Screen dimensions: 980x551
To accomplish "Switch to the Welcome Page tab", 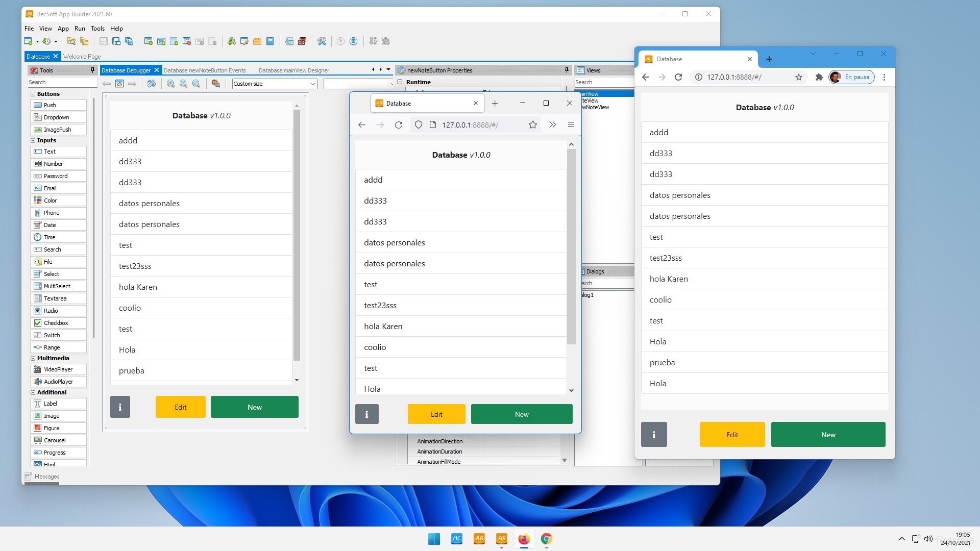I will [82, 56].
